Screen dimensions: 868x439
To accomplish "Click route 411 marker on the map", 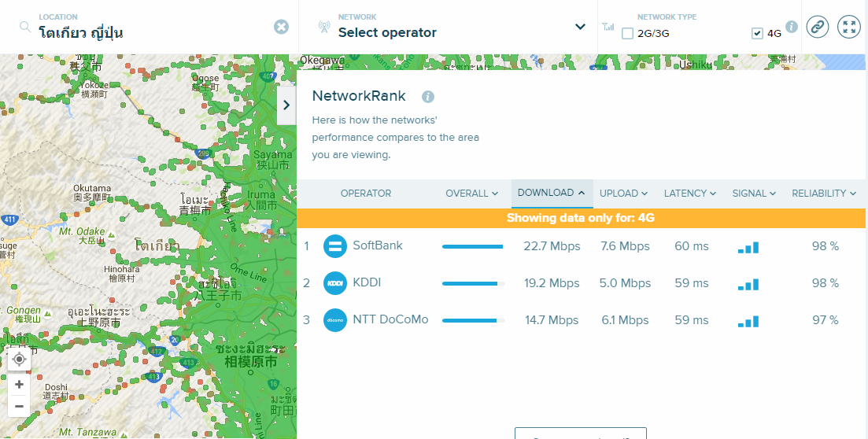I will pyautogui.click(x=9, y=219).
